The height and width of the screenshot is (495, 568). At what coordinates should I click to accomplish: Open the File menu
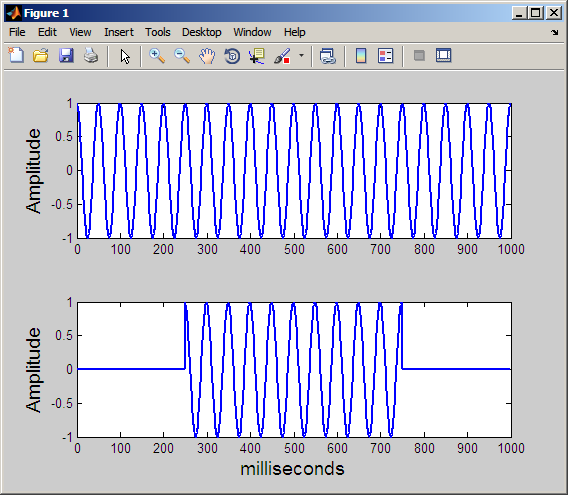point(17,32)
